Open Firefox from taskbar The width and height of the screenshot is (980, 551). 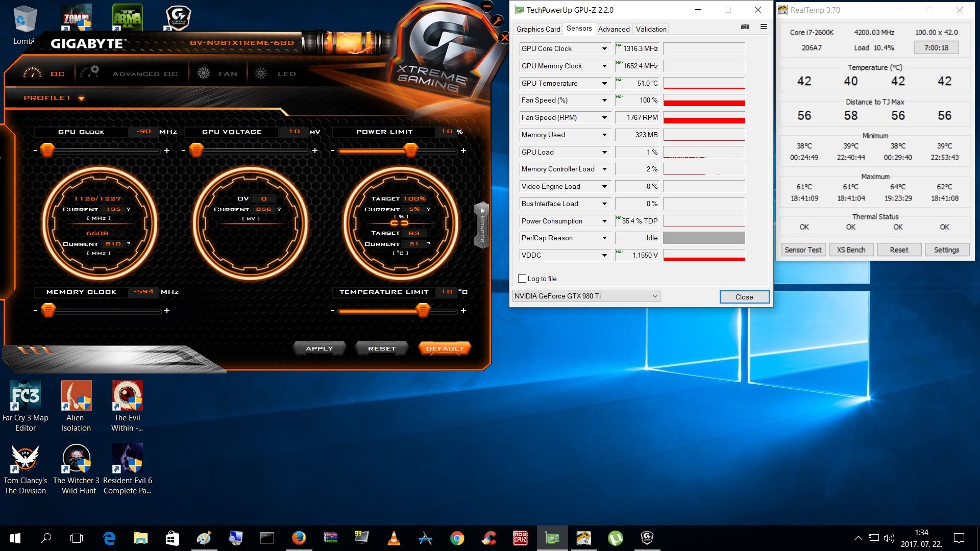[x=299, y=538]
